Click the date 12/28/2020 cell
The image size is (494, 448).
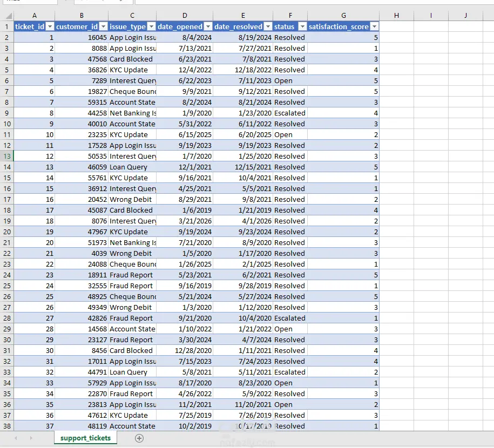[185, 350]
